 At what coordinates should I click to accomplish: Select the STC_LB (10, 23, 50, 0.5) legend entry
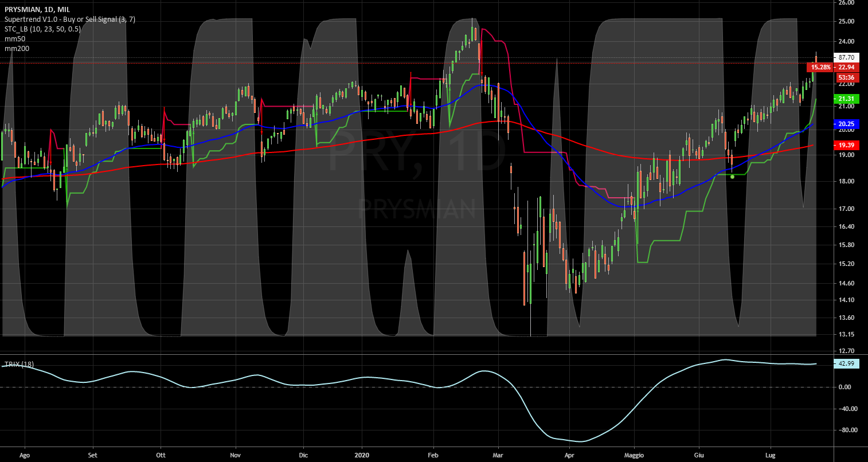point(42,29)
